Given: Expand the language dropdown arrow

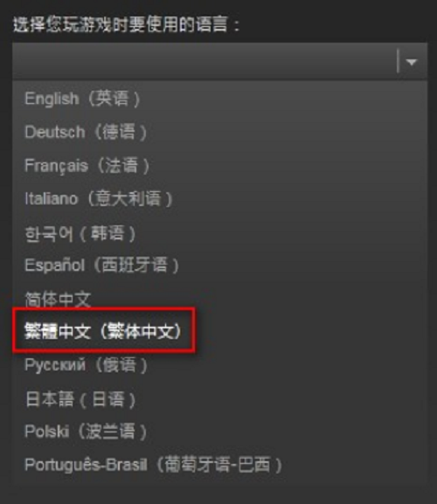Looking at the screenshot, I should pos(412,61).
